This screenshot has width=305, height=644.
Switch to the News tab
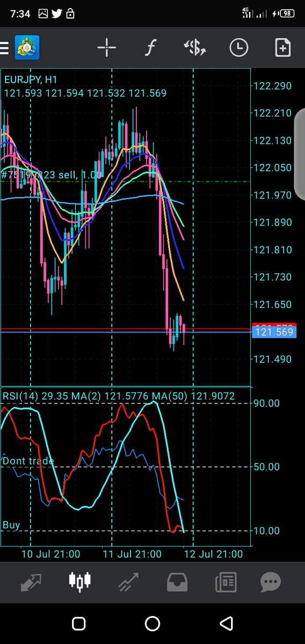tap(226, 582)
